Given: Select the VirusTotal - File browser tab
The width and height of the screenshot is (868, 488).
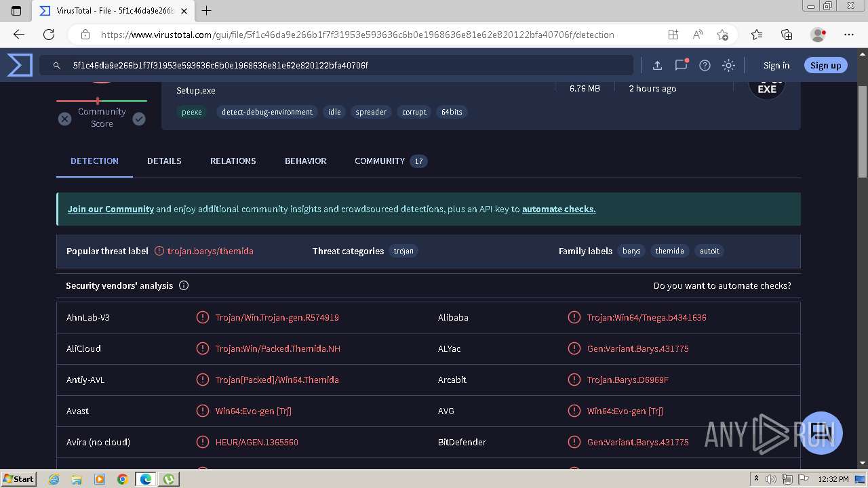Looking at the screenshot, I should tap(114, 11).
